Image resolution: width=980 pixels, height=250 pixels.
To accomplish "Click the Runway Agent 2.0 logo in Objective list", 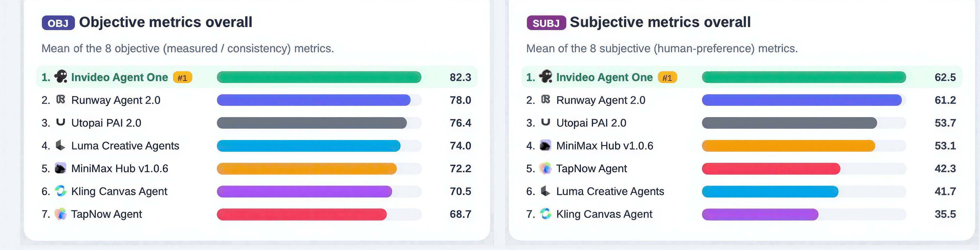I will pyautogui.click(x=61, y=100).
